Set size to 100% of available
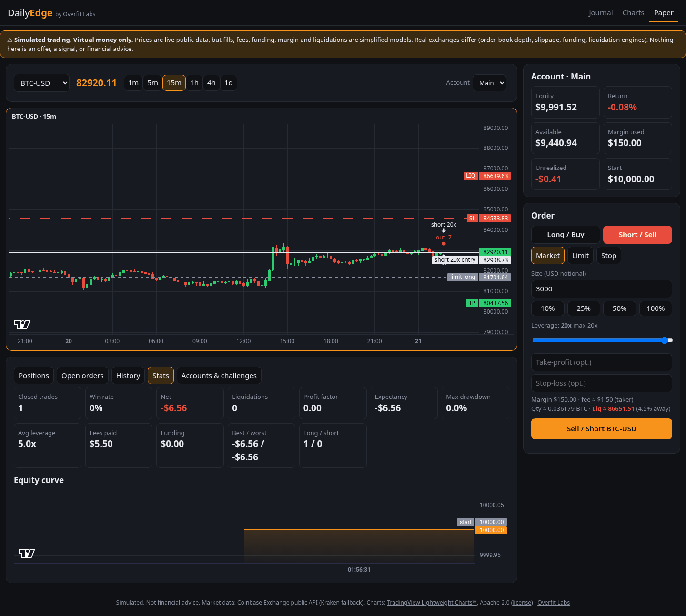Viewport: 686px width, 616px height. (x=656, y=308)
